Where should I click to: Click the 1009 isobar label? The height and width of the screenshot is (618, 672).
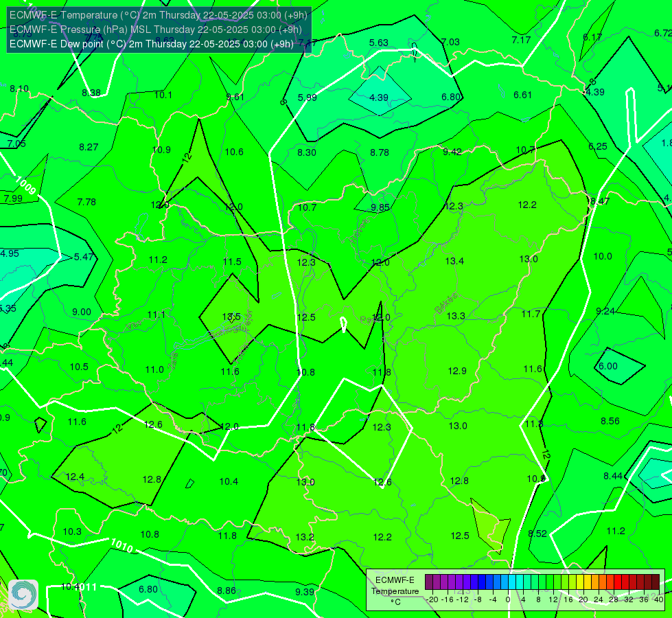coord(25,185)
